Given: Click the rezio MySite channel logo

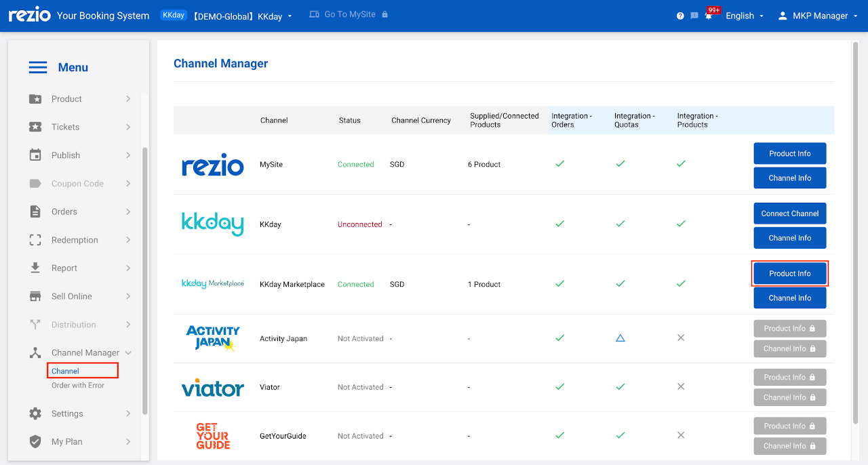Looking at the screenshot, I should [212, 164].
